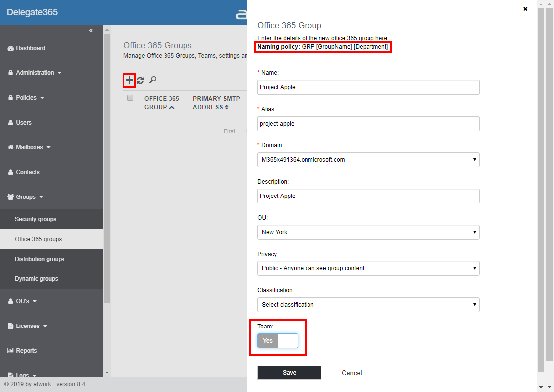The width and height of the screenshot is (554, 392).
Task: Open the search magnifier tool
Action: point(153,80)
